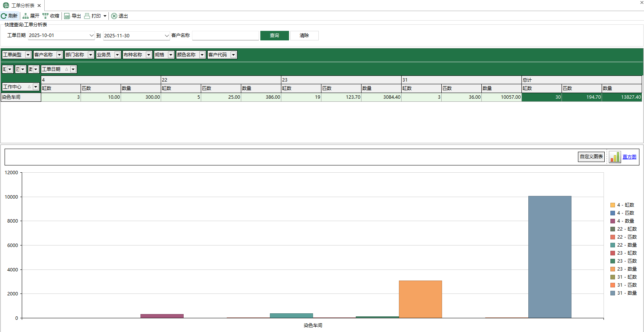Click the 客户名称 search input field

[225, 35]
